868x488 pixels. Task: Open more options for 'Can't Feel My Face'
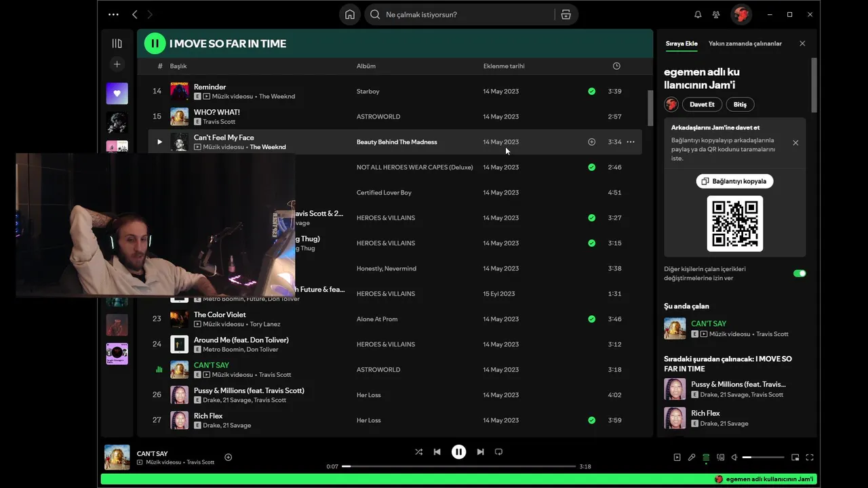click(631, 142)
